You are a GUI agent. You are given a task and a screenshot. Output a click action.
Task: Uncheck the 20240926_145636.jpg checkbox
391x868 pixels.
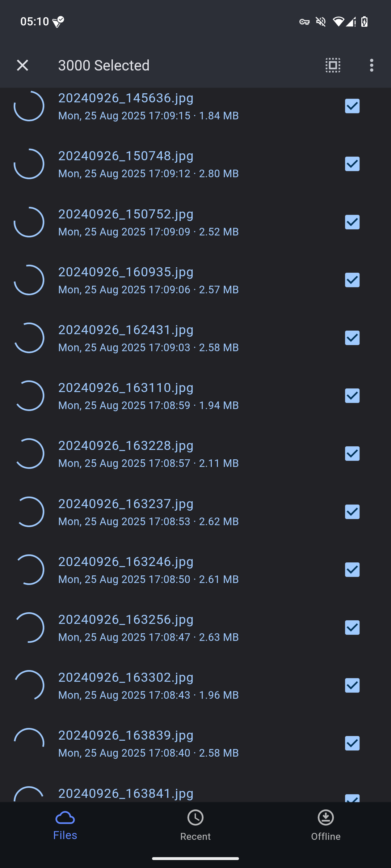(x=352, y=106)
